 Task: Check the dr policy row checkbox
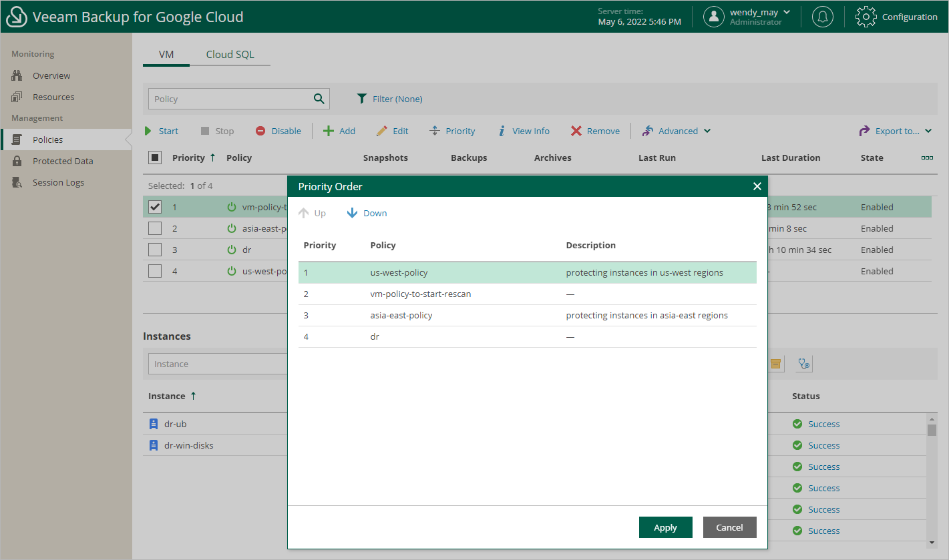click(x=155, y=250)
